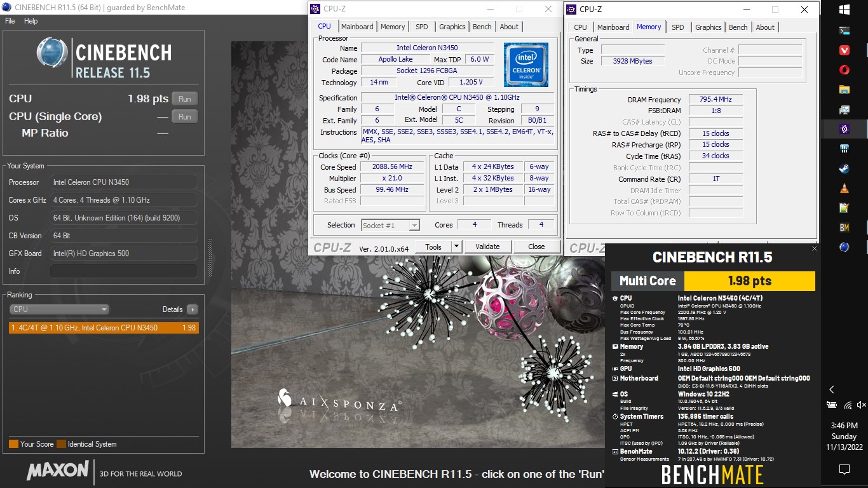Open Steam from the taskbar
The height and width of the screenshot is (488, 868).
click(844, 168)
